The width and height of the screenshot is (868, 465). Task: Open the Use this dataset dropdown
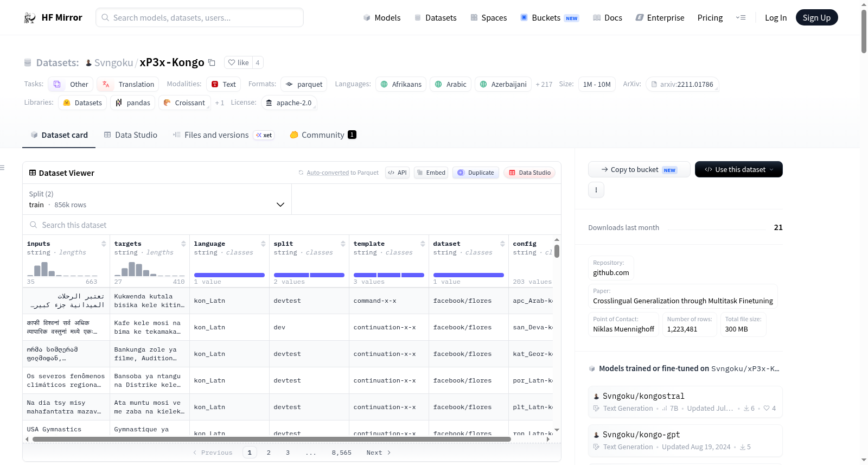(739, 169)
